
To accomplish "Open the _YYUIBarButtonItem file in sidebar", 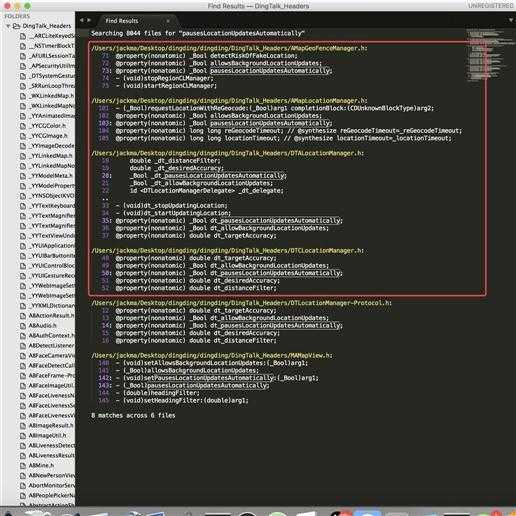I will 52,256.
